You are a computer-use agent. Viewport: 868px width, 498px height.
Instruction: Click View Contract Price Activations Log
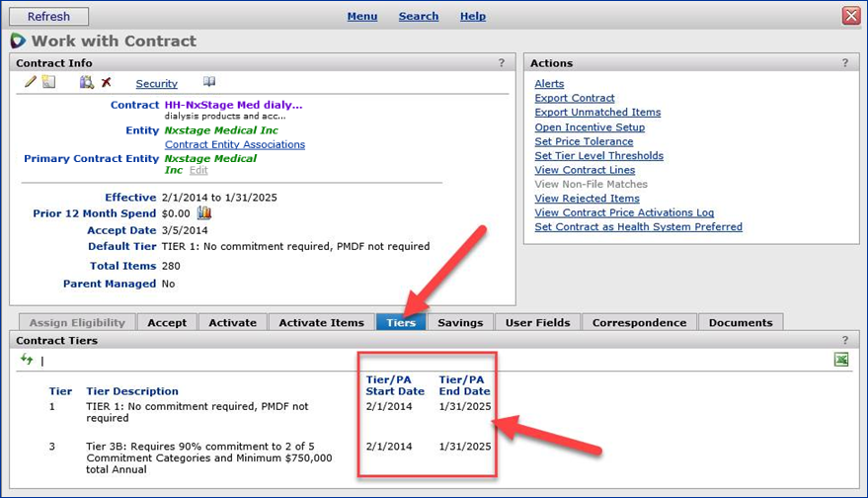coord(624,212)
